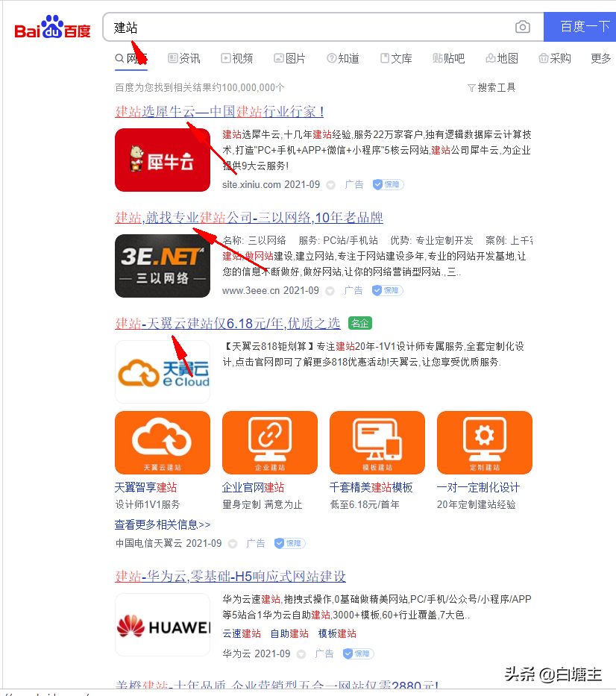
Task: Click the 3E.NET 三以网络 logo thumbnail
Action: (163, 266)
